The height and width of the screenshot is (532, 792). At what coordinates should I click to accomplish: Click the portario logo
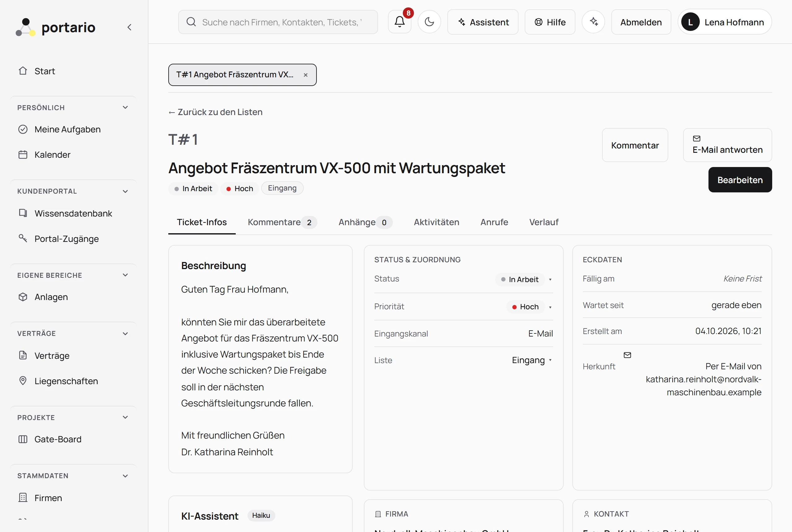[56, 27]
